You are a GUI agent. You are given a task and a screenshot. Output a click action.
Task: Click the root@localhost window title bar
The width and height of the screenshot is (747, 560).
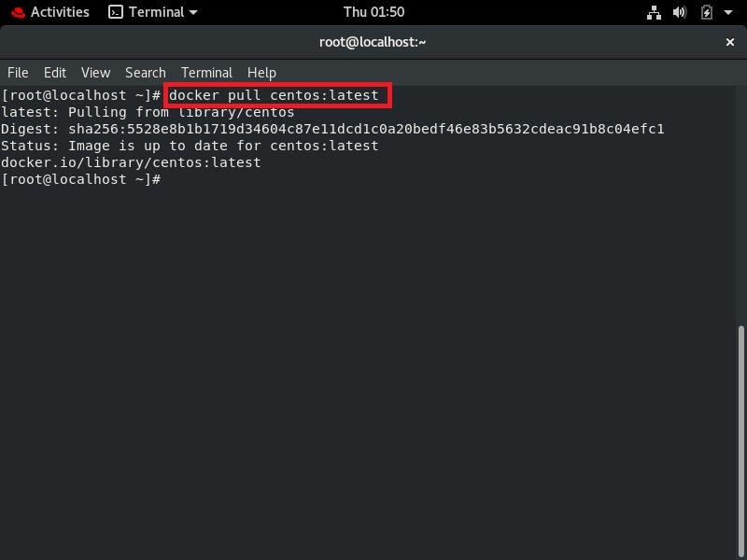pyautogui.click(x=373, y=42)
